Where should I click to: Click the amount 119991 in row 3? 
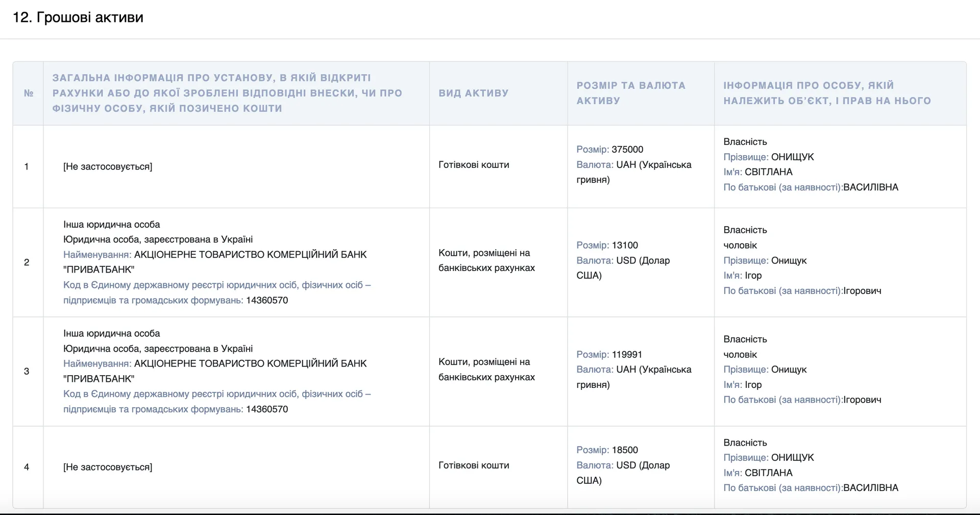click(627, 355)
